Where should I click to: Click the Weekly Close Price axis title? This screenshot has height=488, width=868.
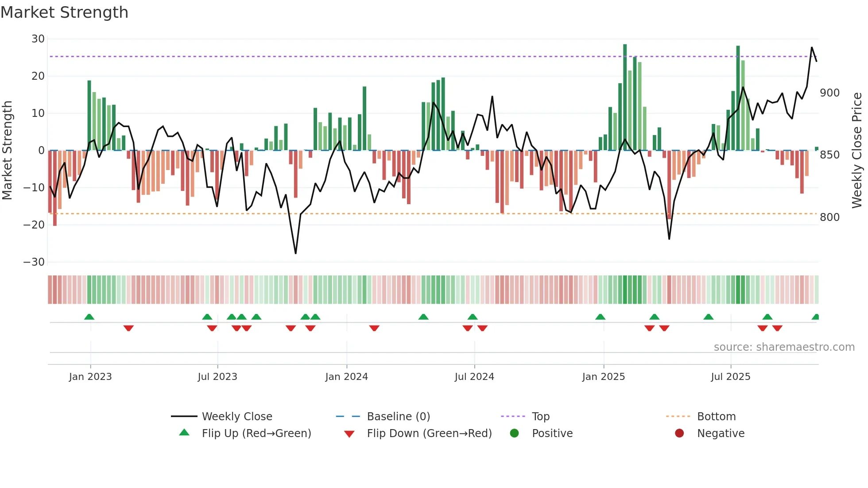pos(857,151)
